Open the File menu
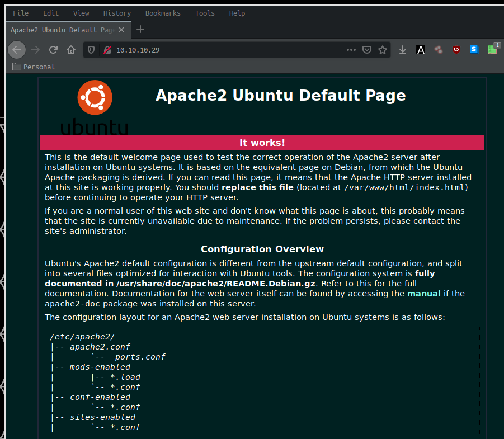The image size is (504, 439). [21, 13]
